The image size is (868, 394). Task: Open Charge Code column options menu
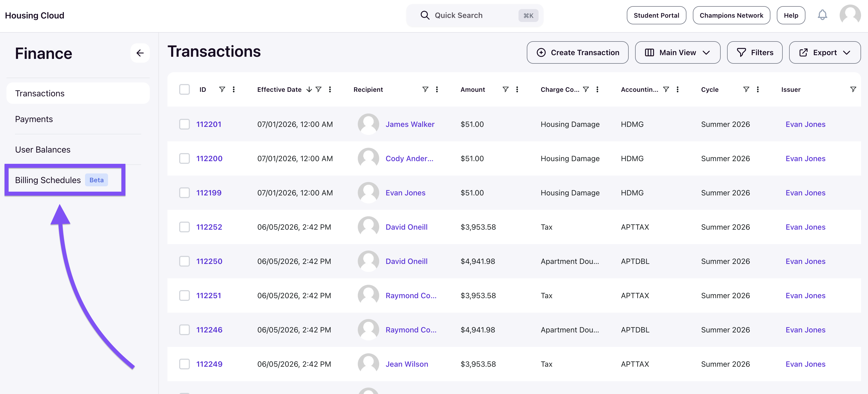click(x=597, y=89)
